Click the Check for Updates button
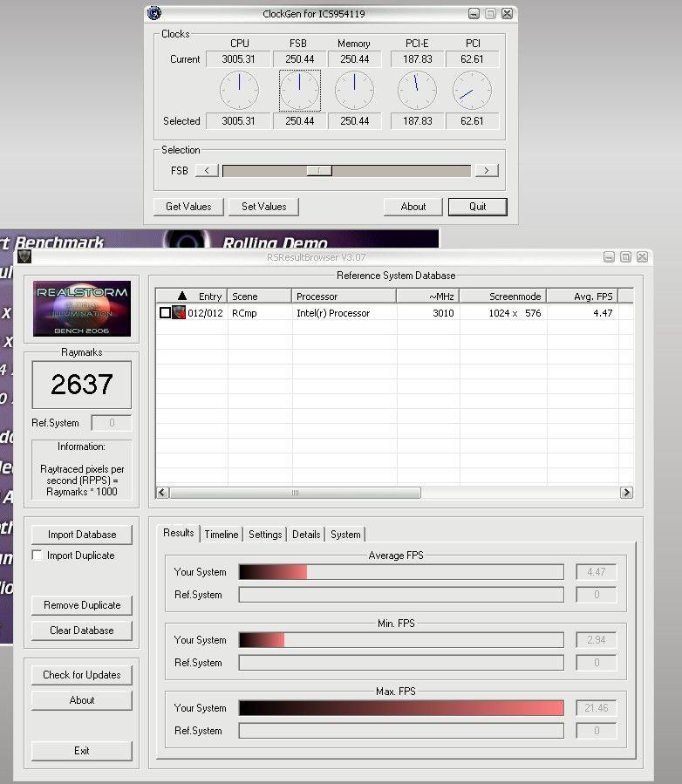This screenshot has width=682, height=784. coord(82,675)
